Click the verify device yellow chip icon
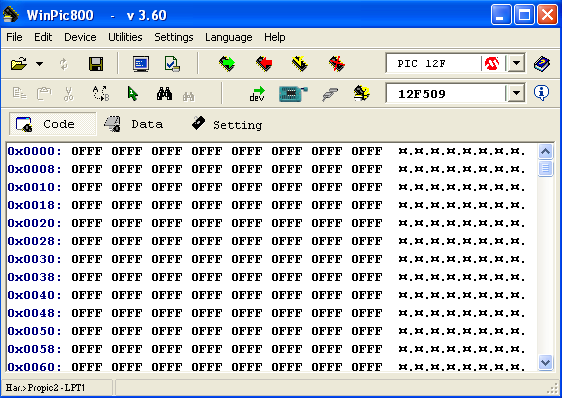Image resolution: width=562 pixels, height=398 pixels. 300,64
